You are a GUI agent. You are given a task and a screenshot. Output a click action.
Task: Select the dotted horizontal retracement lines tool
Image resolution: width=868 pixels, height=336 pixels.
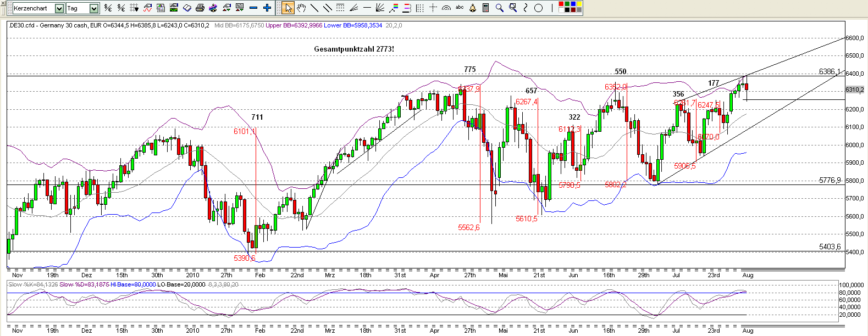tap(340, 8)
